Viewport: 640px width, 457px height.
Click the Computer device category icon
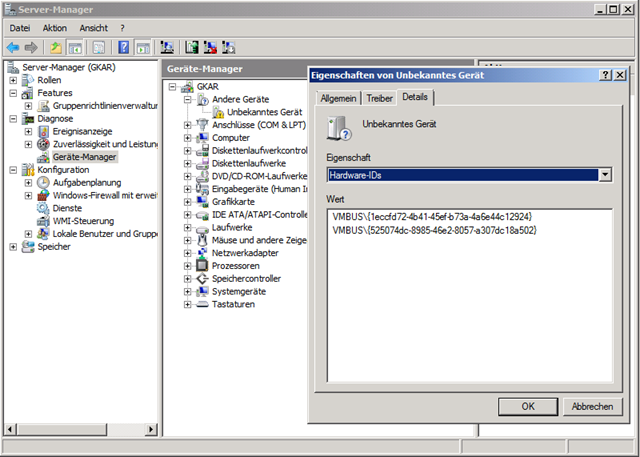click(x=202, y=138)
